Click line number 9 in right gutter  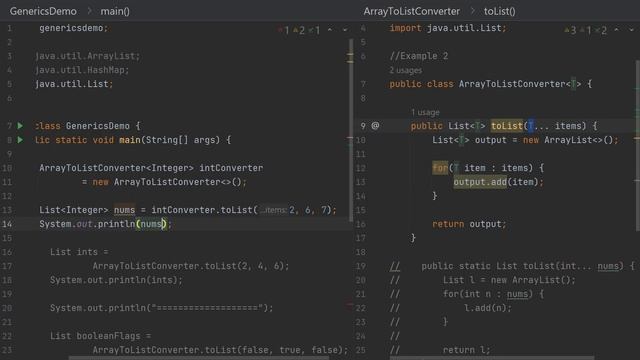(363, 126)
